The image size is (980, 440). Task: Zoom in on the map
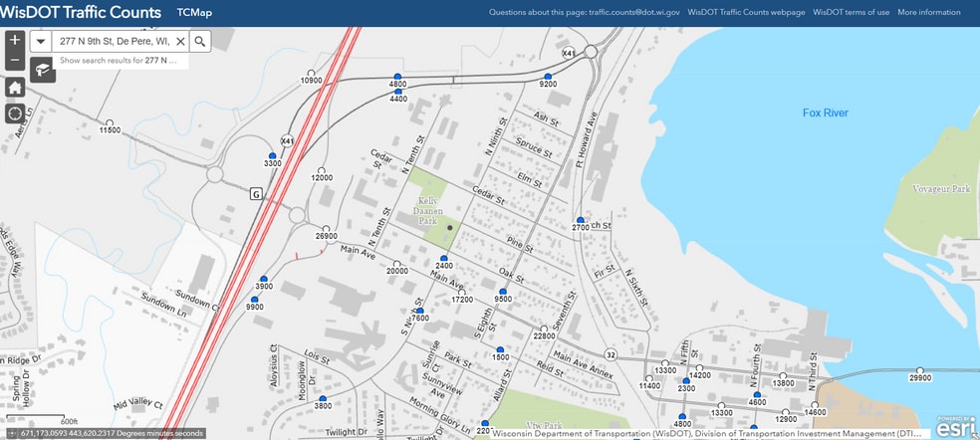[x=15, y=40]
